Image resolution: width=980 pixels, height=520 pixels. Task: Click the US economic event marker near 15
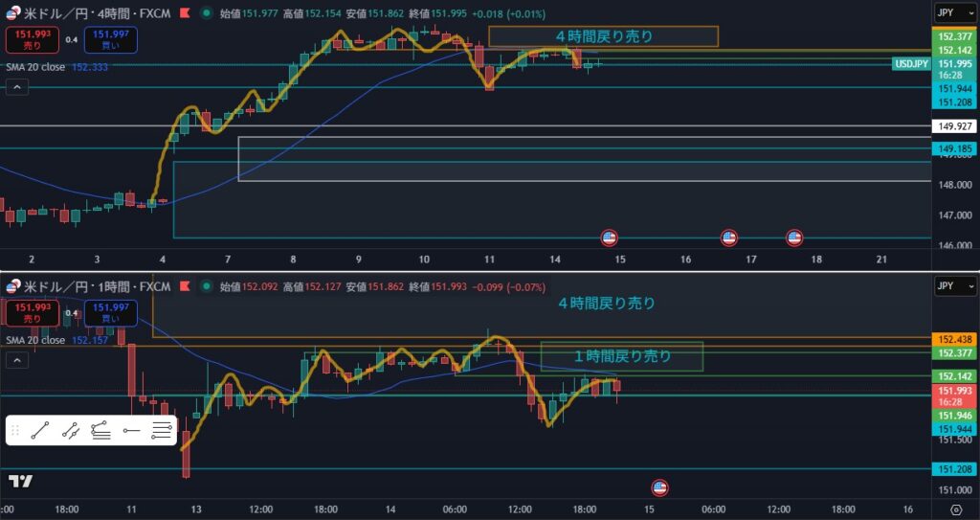point(609,237)
